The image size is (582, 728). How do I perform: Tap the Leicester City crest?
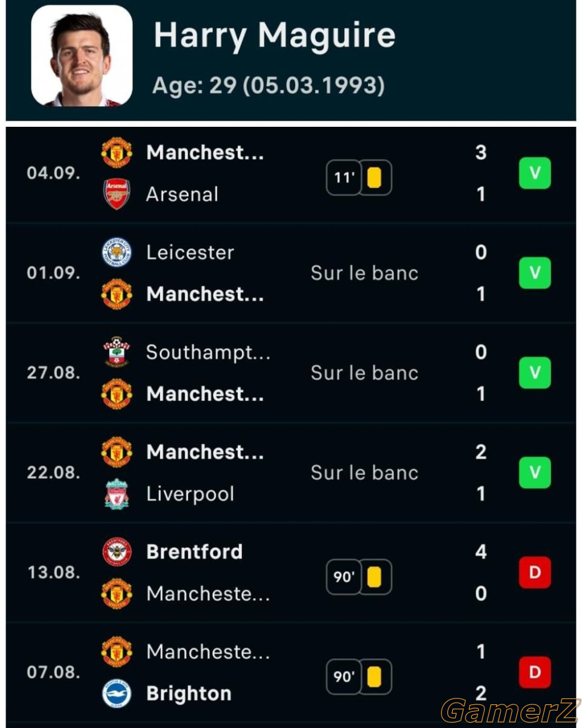[116, 252]
